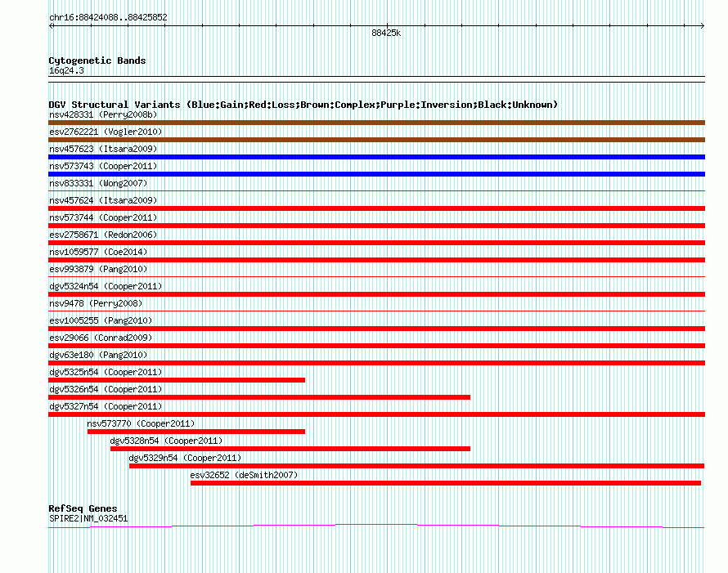The image size is (728, 573).
Task: Click the red bar under dgv5328n54
Action: pyautogui.click(x=290, y=449)
